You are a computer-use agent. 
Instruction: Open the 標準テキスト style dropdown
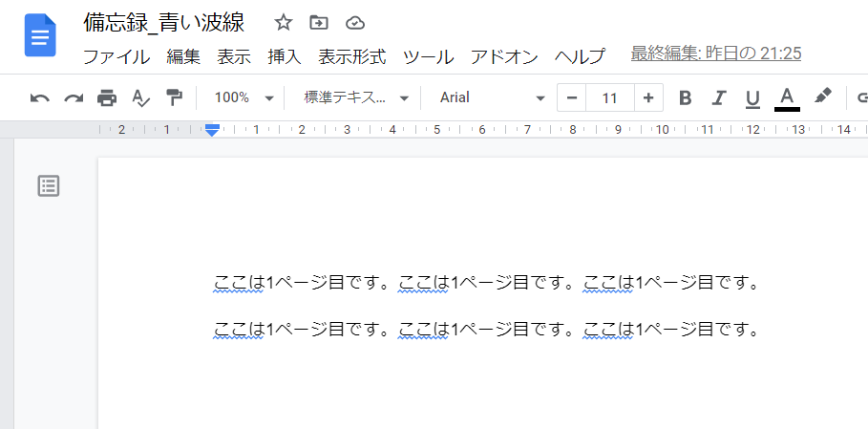click(x=356, y=98)
